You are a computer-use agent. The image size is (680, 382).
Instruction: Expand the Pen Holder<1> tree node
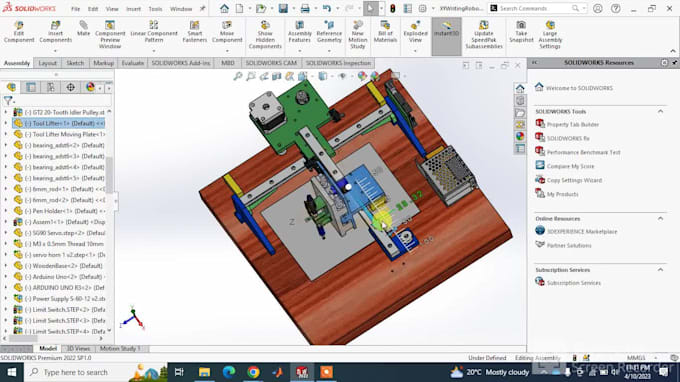click(x=6, y=211)
